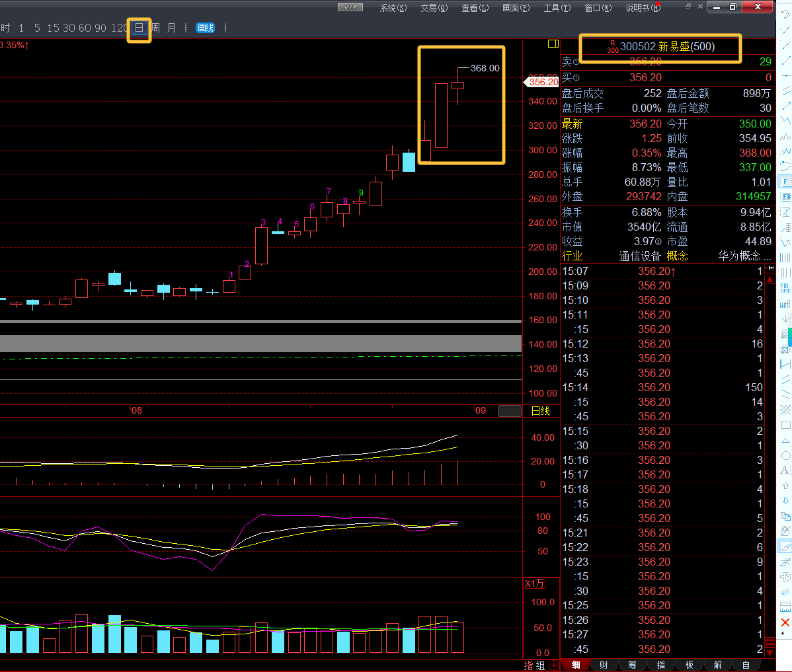
Task: Select the arrow line drawing tool
Action: [785, 106]
